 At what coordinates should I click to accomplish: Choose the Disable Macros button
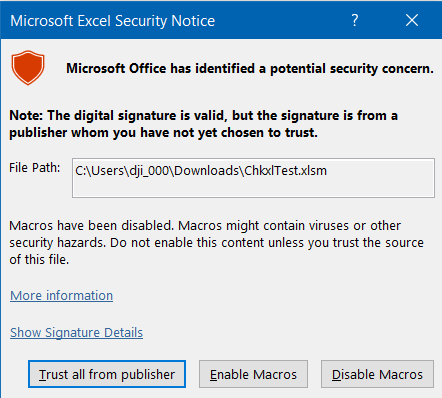click(377, 374)
